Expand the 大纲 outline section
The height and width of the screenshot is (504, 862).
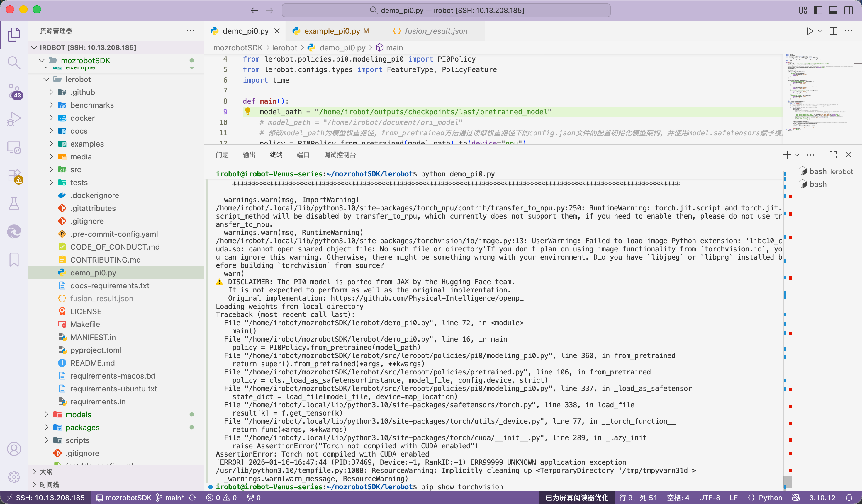click(46, 471)
